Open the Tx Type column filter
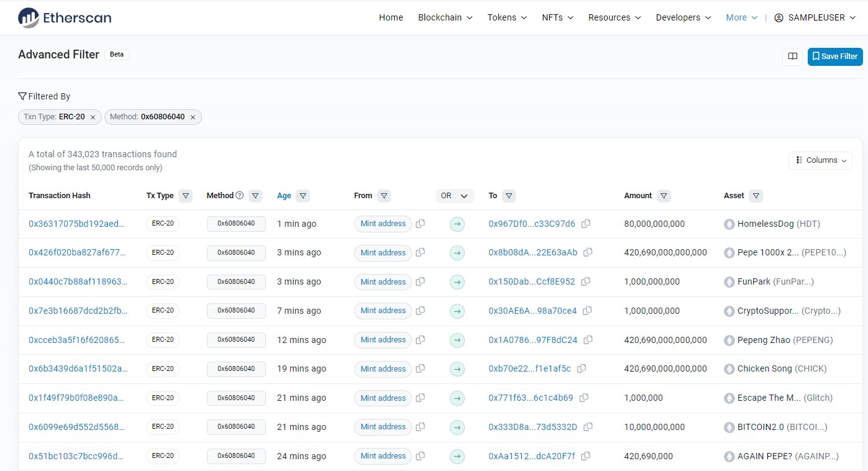Viewport: 868px width, 471px height. point(185,196)
